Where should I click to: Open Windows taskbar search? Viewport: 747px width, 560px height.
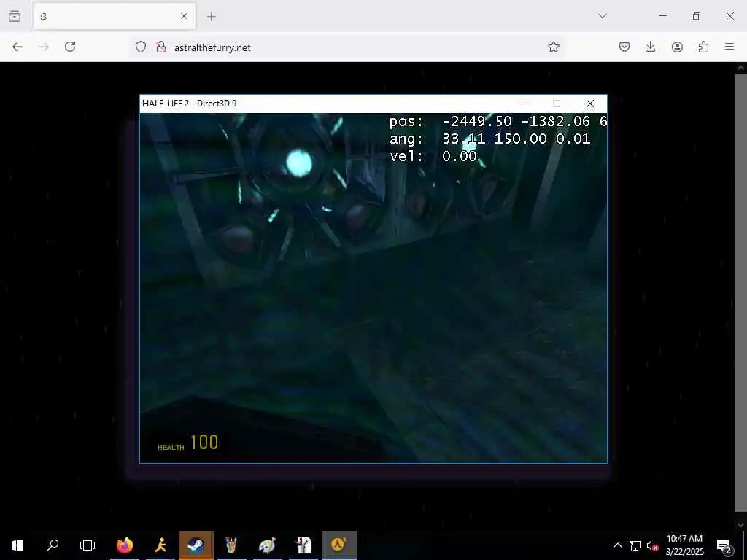(53, 545)
